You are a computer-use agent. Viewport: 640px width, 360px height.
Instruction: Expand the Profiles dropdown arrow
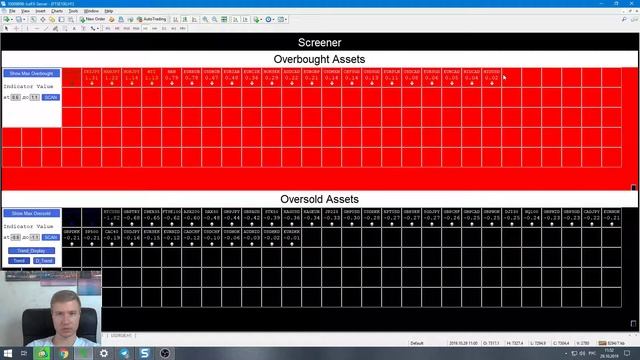24,19
